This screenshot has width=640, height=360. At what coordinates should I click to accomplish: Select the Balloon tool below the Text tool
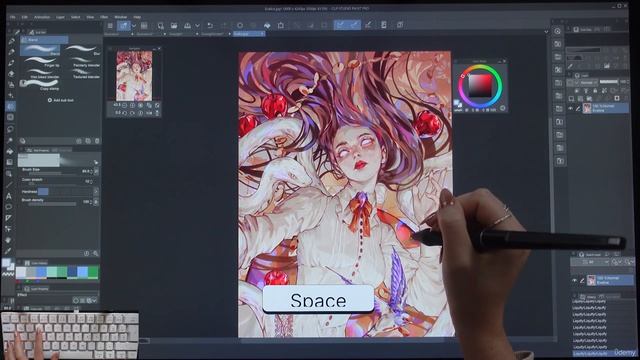9,207
